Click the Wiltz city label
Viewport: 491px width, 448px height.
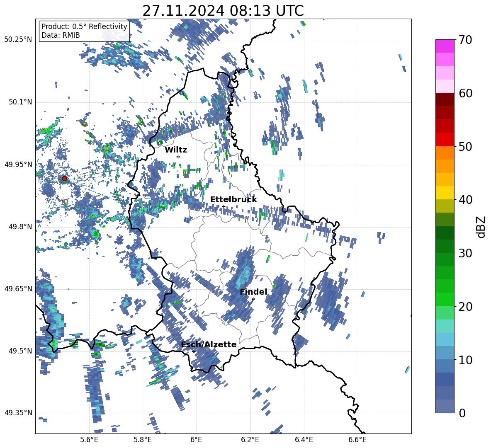[x=176, y=150]
